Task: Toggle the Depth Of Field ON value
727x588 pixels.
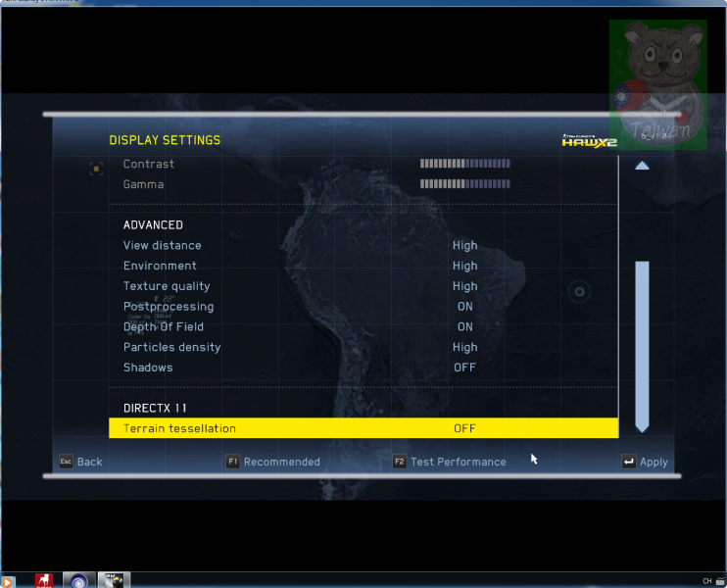Action: pyautogui.click(x=465, y=327)
